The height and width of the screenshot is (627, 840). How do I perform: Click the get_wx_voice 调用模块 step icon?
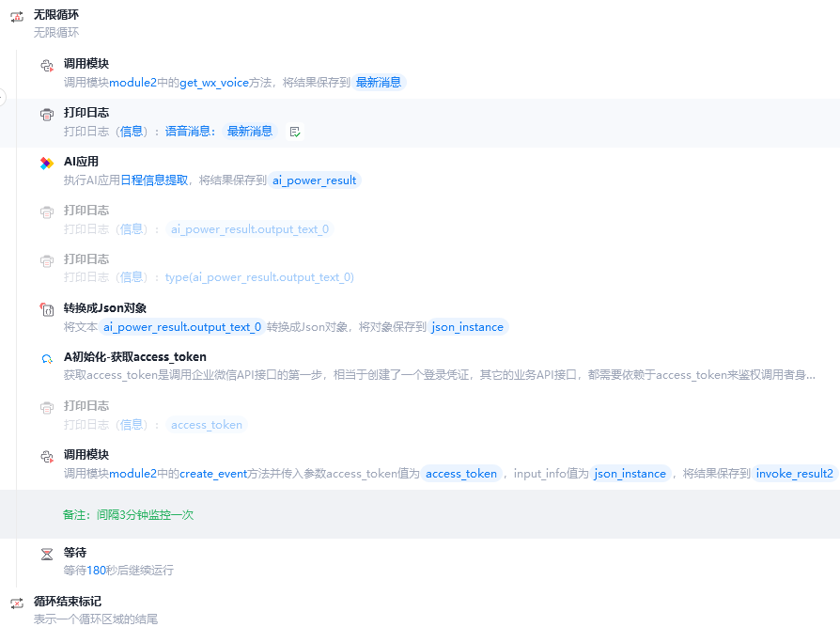pyautogui.click(x=47, y=66)
